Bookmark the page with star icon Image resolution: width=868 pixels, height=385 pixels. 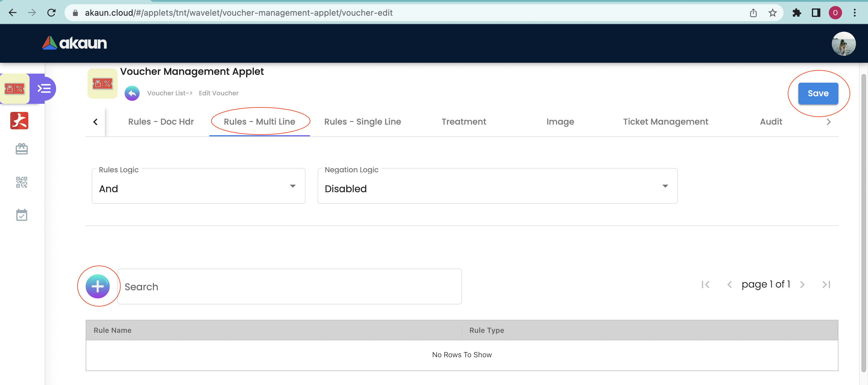tap(772, 13)
